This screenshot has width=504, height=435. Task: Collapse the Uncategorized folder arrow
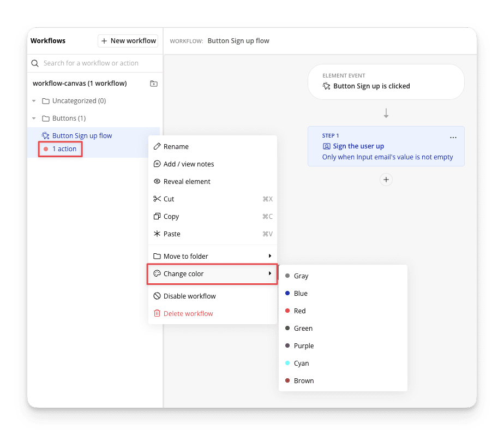(x=34, y=101)
